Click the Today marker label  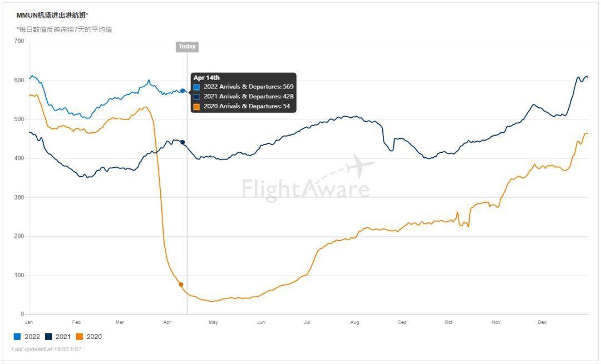click(187, 47)
